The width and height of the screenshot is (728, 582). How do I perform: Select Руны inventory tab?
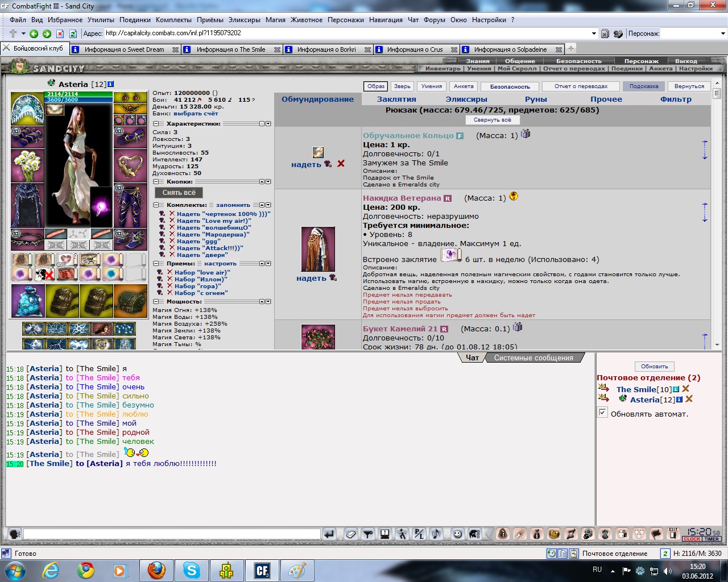click(536, 99)
